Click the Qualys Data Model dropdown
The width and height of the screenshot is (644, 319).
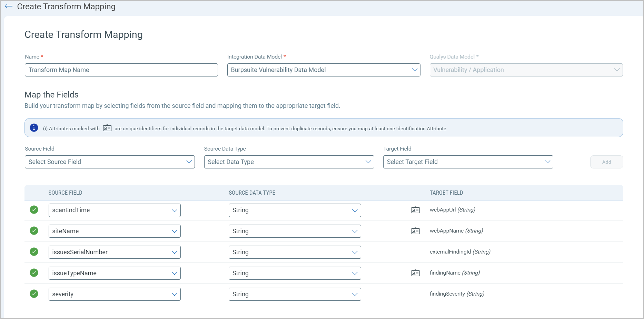point(526,70)
